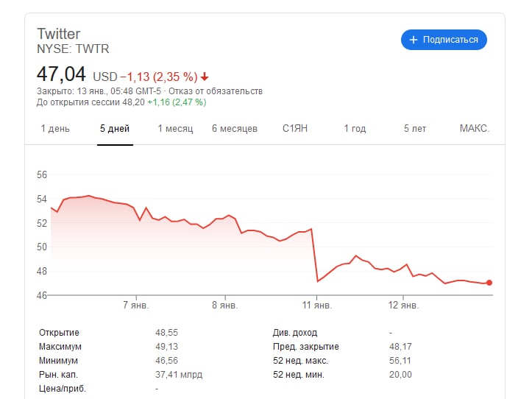
Task: Click the 8 янв. axis marker
Action: pyautogui.click(x=225, y=305)
